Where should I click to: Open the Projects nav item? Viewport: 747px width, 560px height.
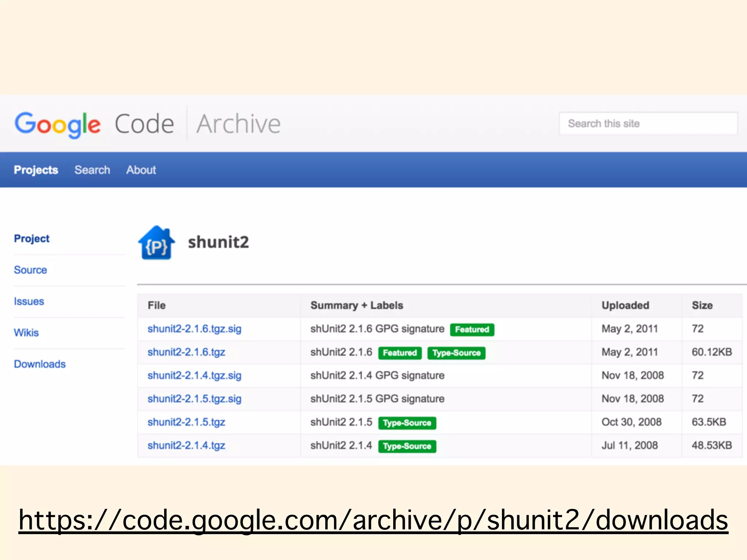[36, 170]
